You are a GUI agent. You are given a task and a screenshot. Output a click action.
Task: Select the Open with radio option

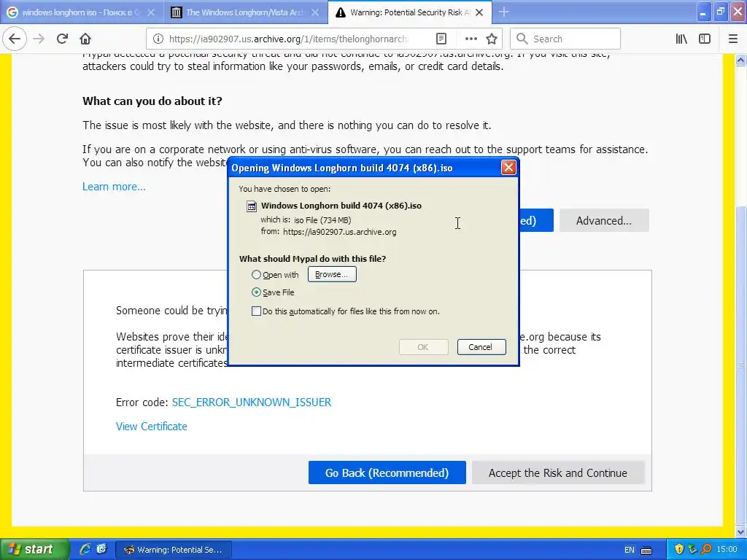coord(256,275)
